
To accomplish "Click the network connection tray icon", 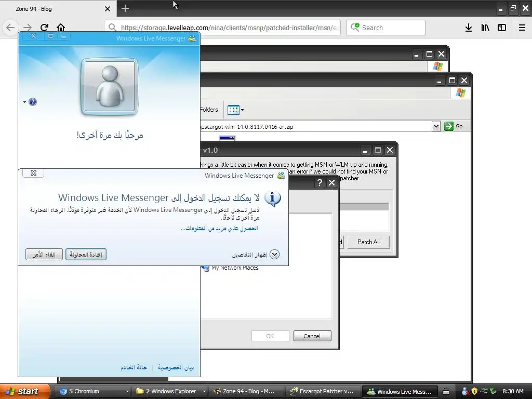I will pos(484,391).
